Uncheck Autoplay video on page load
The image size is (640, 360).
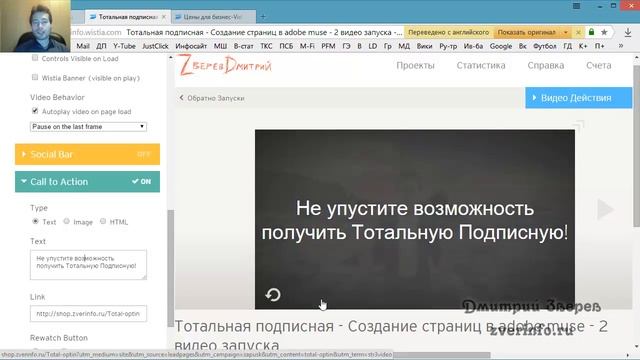coord(35,111)
